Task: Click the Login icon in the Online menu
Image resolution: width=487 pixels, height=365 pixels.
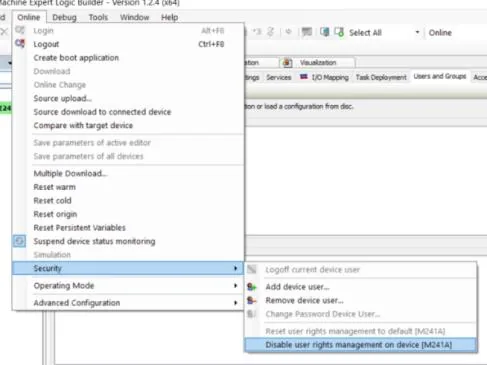Action: (20, 30)
